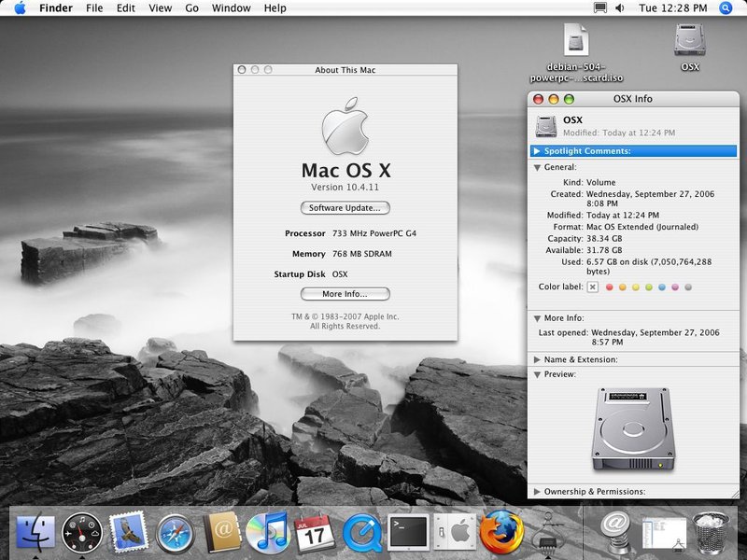This screenshot has height=560, width=747.
Task: Open the Go menu
Action: click(x=191, y=8)
